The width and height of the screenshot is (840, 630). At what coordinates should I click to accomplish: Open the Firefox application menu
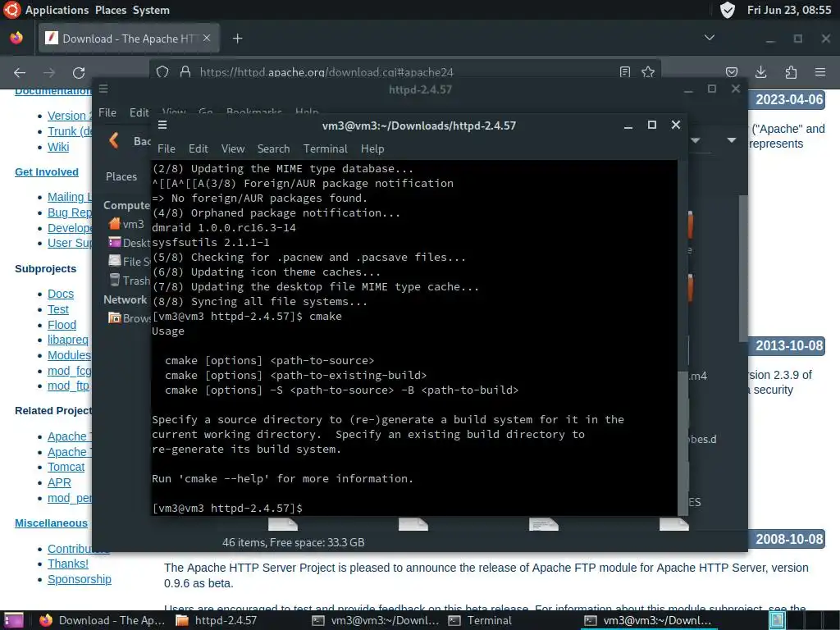820,72
